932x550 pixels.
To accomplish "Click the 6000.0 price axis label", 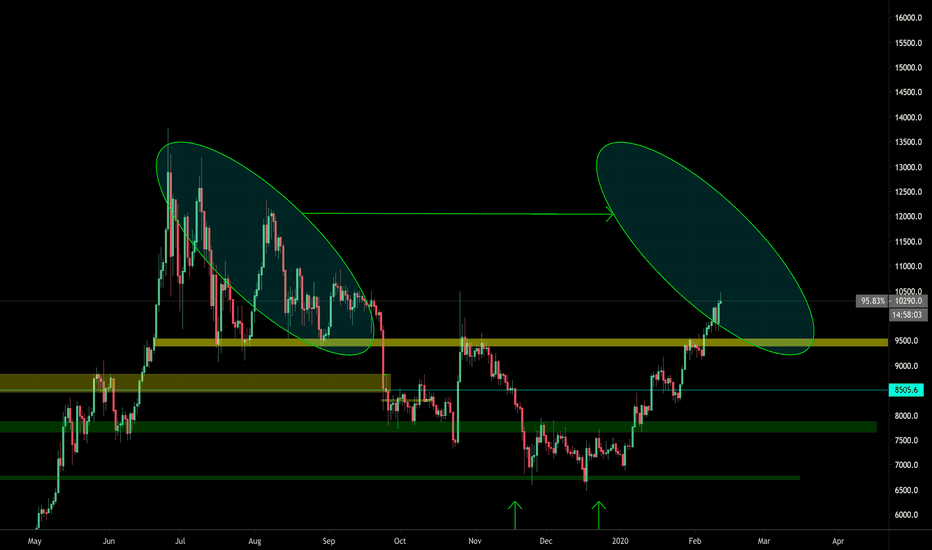I will (x=906, y=515).
